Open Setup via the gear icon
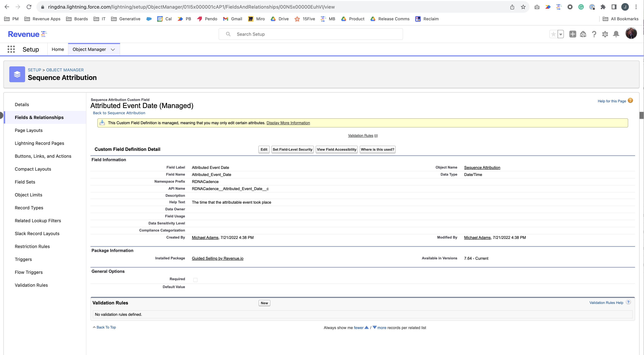The width and height of the screenshot is (644, 355). click(605, 34)
